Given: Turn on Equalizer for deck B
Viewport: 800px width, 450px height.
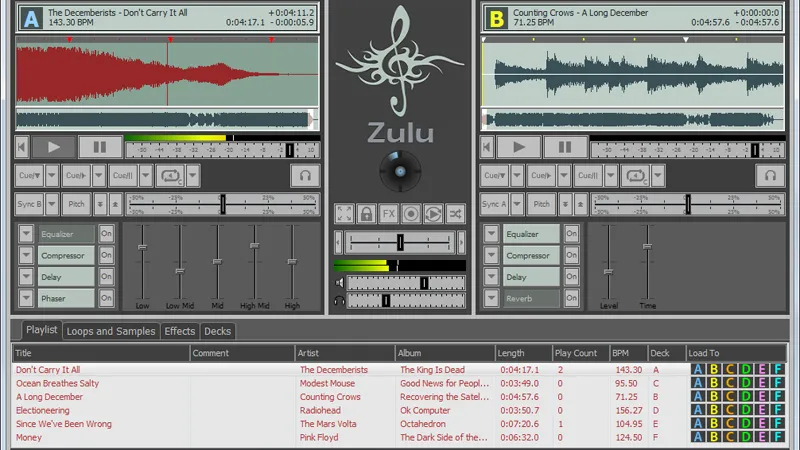Looking at the screenshot, I should click(571, 234).
